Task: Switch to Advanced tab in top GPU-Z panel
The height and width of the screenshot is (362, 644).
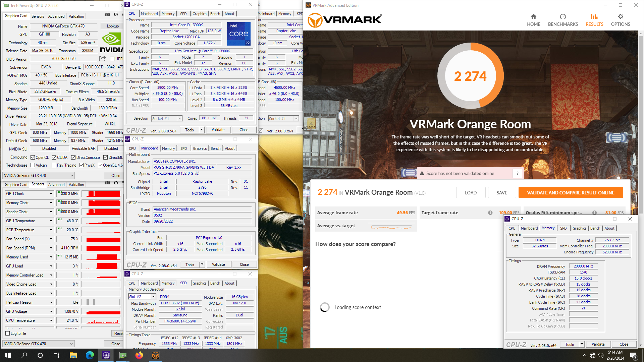Action: pos(56,16)
